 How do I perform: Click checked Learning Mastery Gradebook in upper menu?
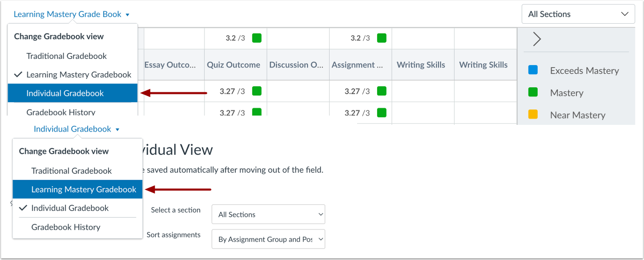tap(78, 75)
